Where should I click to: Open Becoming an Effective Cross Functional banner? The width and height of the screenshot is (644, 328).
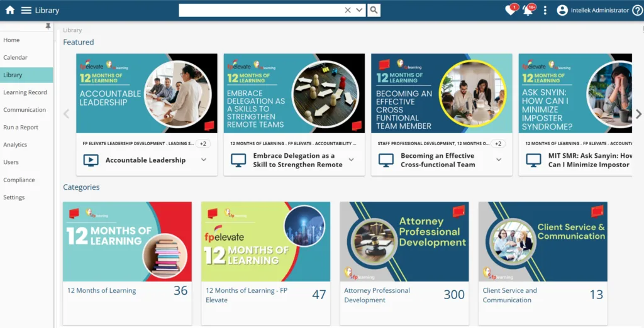coord(441,93)
